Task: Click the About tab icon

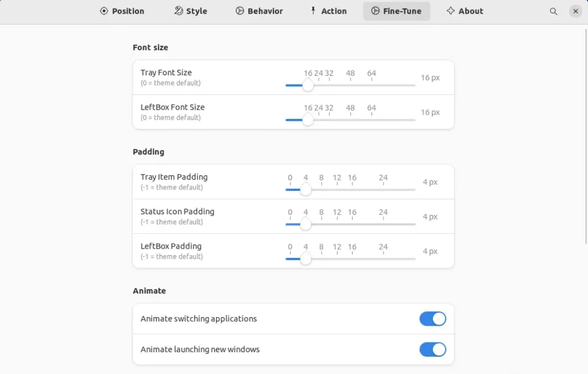Action: 451,11
